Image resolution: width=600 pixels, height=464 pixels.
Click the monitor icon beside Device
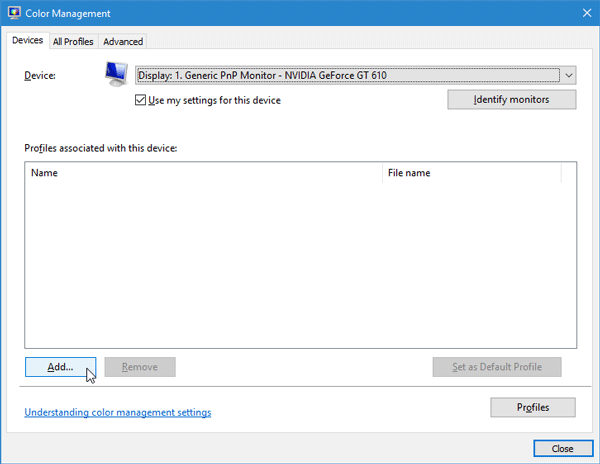click(x=116, y=74)
